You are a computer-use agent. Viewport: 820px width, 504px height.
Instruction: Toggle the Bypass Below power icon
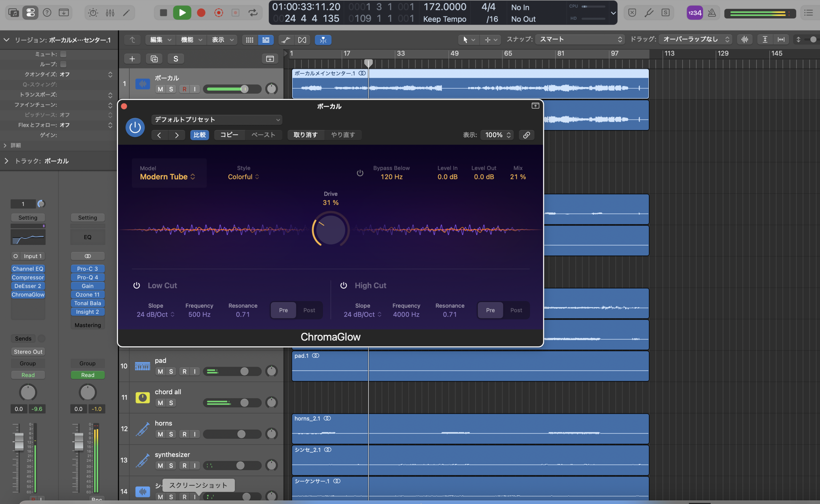360,173
